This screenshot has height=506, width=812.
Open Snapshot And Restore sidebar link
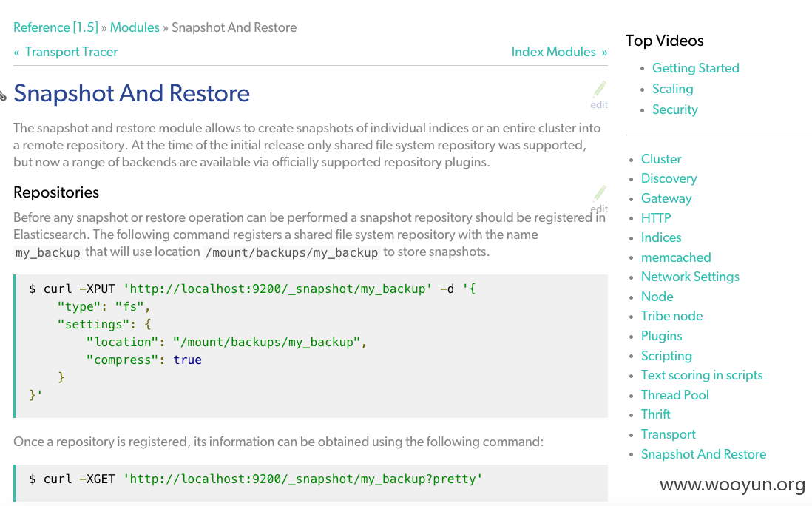tap(703, 454)
